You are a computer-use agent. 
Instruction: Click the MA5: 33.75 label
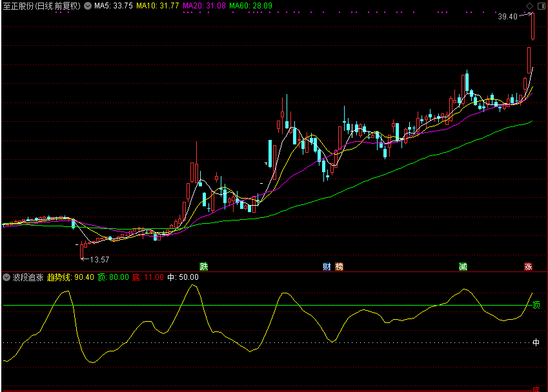tap(114, 6)
